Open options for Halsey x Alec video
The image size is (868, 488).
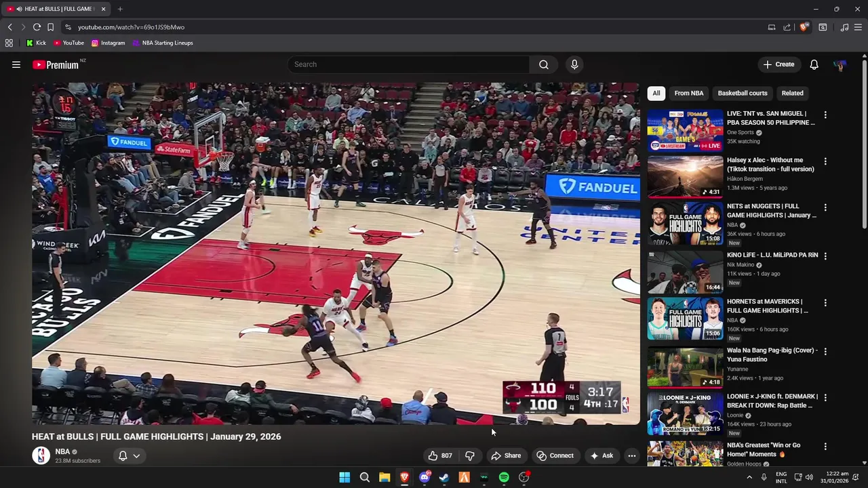point(825,161)
